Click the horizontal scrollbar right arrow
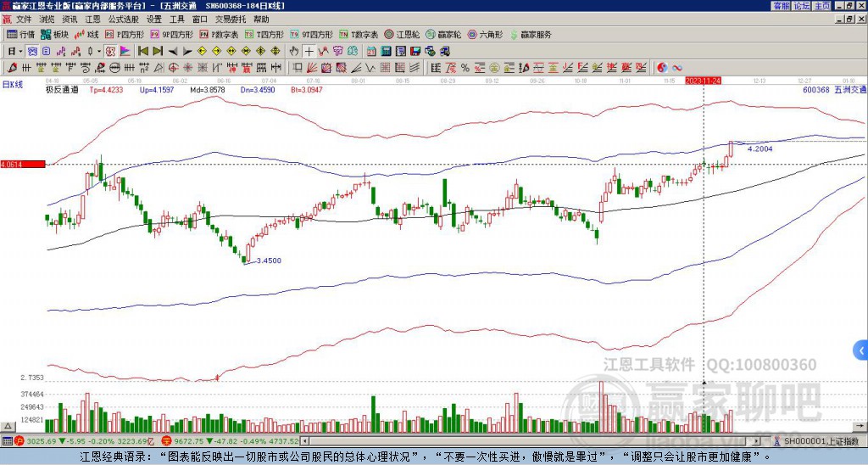 pos(757,441)
